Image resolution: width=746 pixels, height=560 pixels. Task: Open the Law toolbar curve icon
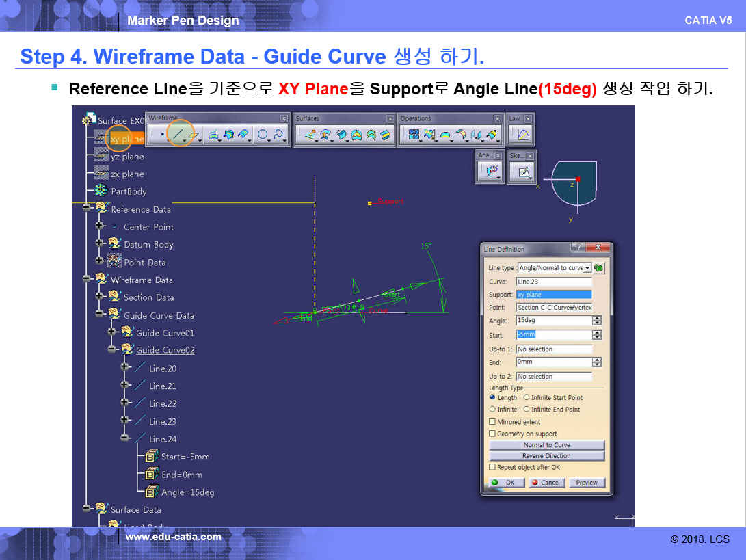coord(522,135)
